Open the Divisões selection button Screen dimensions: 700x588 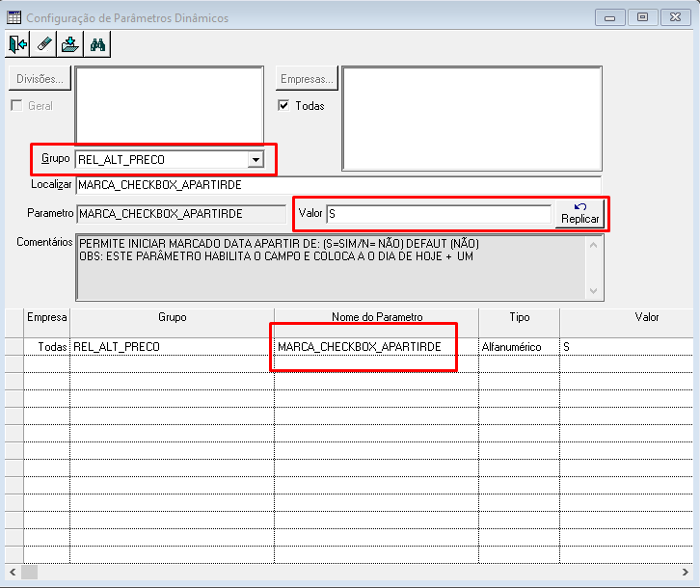tap(40, 79)
